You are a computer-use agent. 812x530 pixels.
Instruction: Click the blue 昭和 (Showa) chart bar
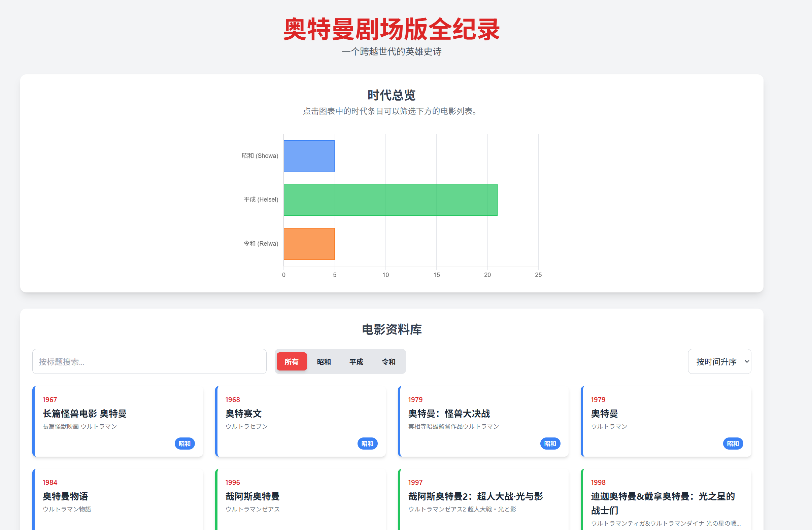coord(309,156)
